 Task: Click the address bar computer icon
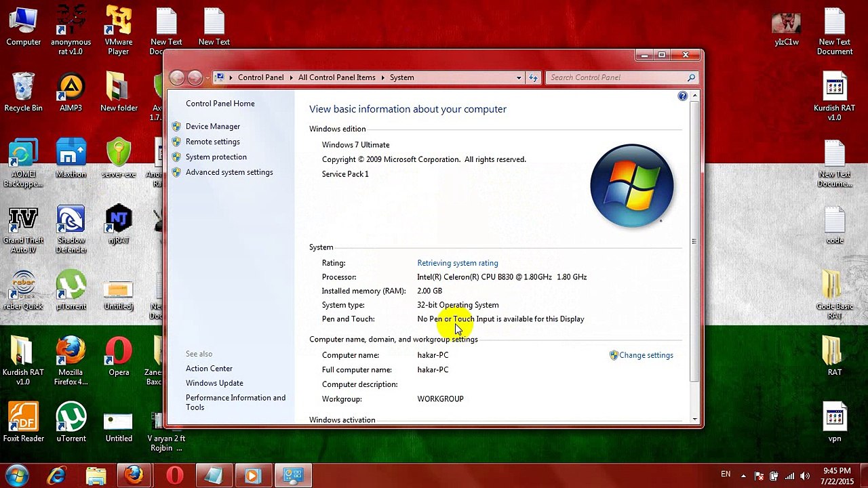(220, 78)
